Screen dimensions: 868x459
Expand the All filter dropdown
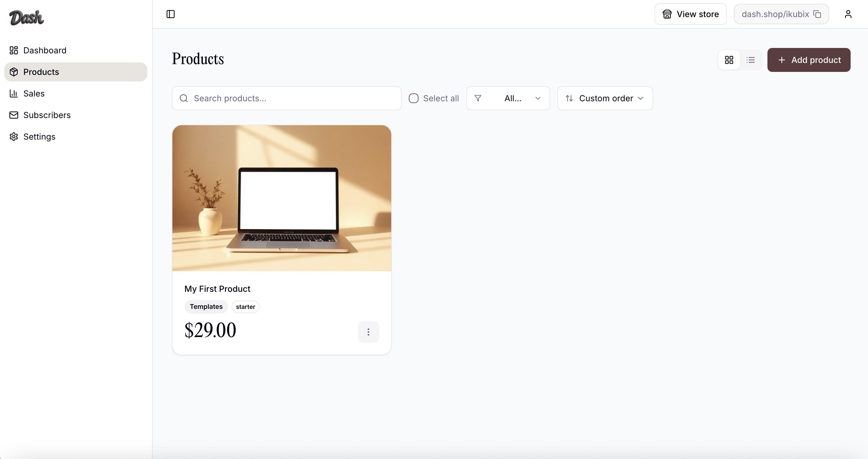[508, 99]
